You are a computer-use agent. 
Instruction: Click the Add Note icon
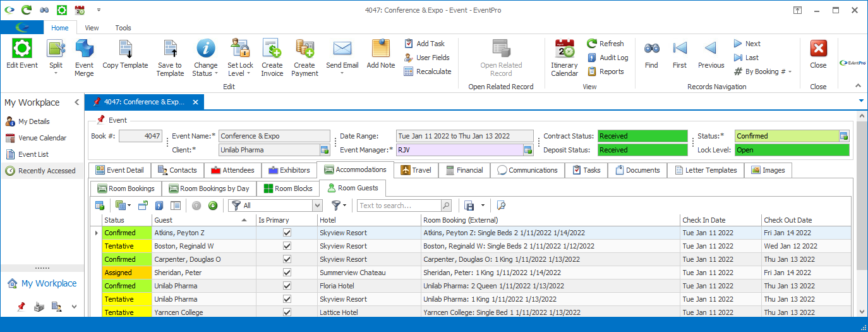coord(380,49)
